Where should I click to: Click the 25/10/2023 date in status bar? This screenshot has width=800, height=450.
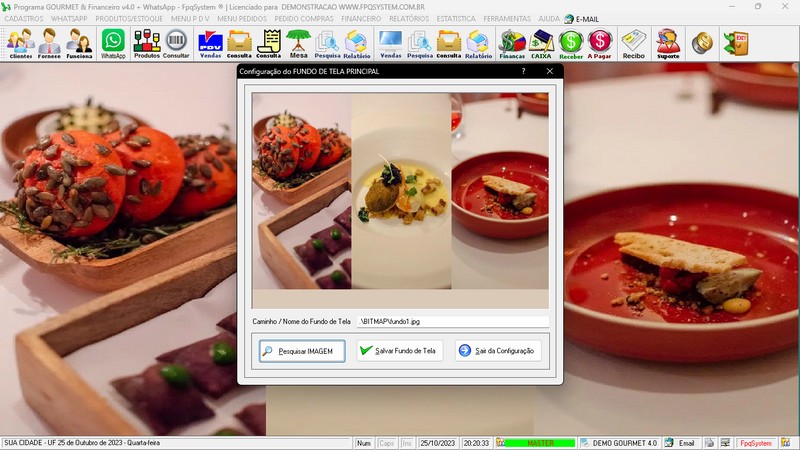[x=438, y=443]
